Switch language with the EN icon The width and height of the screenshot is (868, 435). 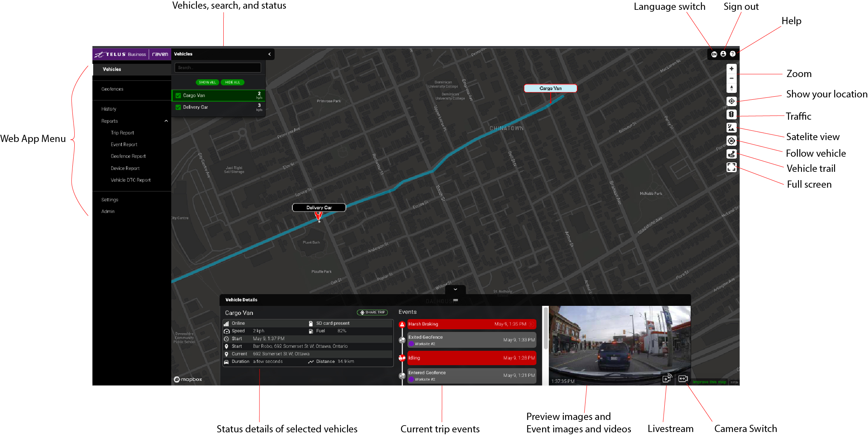click(x=714, y=54)
